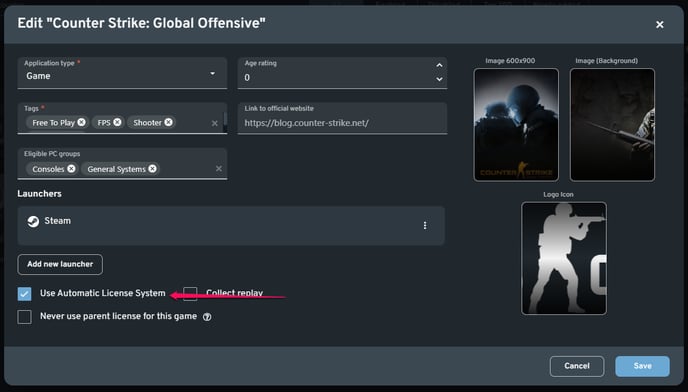Image resolution: width=688 pixels, height=392 pixels.
Task: Change the Logo Icon image
Action: (x=564, y=258)
